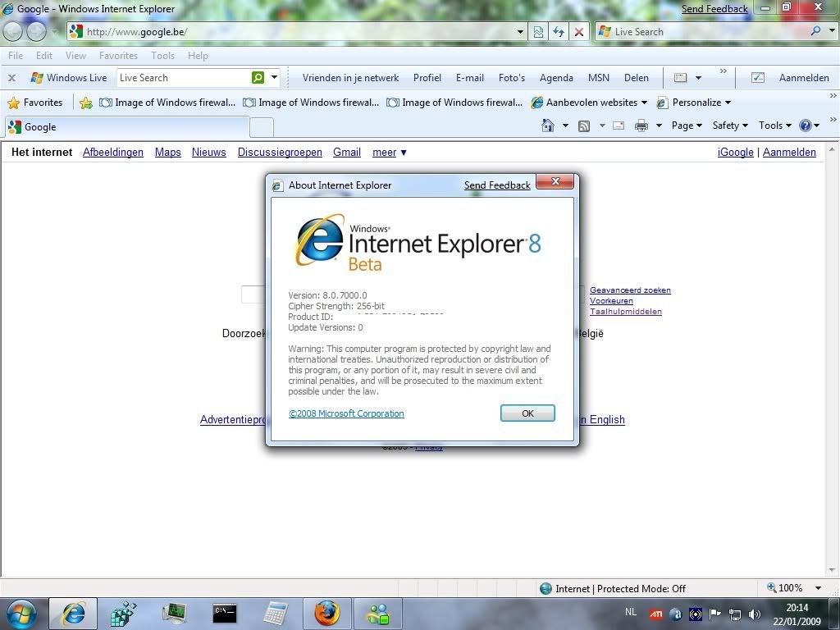Click the Action Center flag tray icon
The image size is (840, 630).
714,614
